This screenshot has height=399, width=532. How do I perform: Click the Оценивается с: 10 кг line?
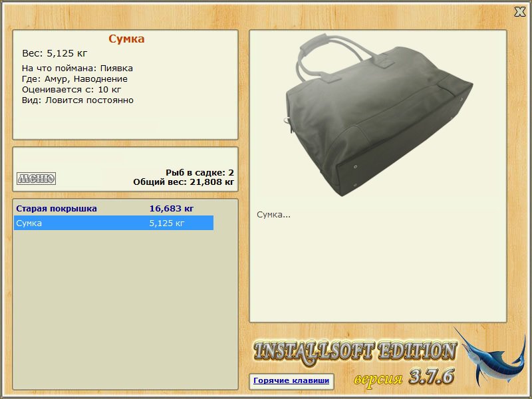72,90
